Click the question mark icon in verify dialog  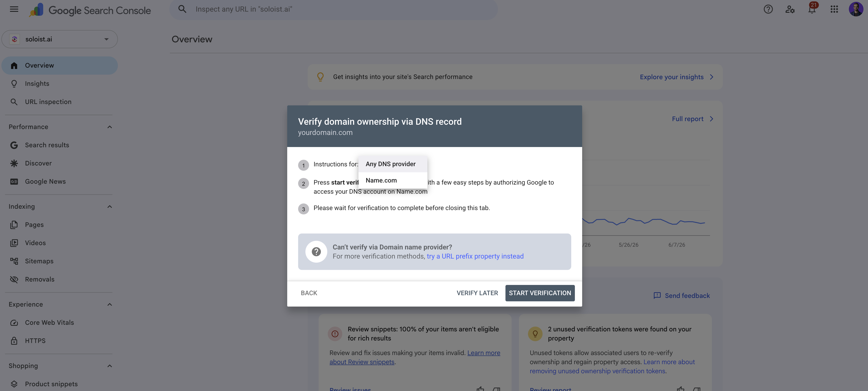tap(316, 251)
